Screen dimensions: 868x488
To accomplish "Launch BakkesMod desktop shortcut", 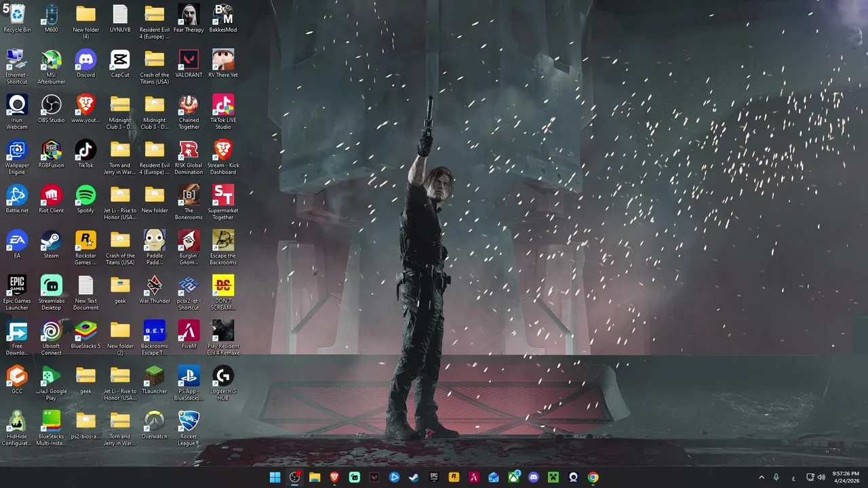I will click(x=223, y=18).
